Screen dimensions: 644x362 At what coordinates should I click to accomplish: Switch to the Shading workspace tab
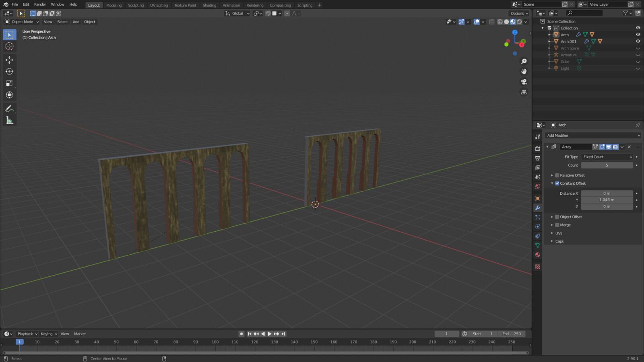click(x=209, y=5)
